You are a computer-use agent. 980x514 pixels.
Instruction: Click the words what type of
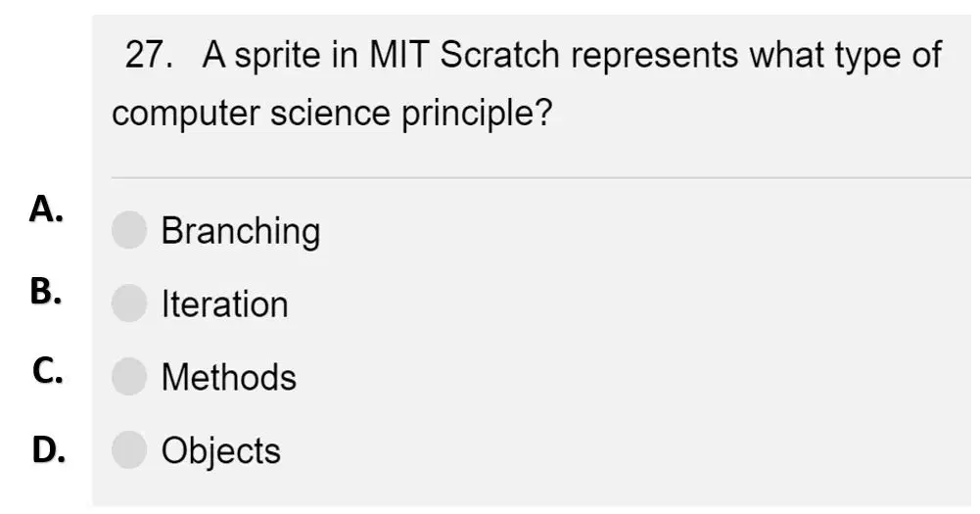click(846, 56)
